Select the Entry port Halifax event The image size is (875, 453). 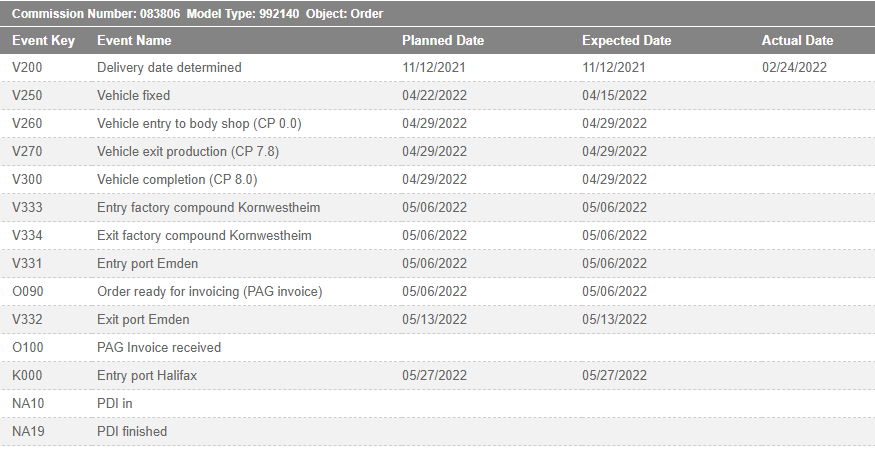151,376
